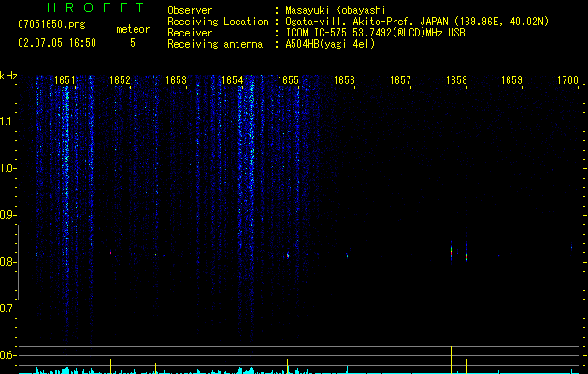Click the HROFFT title text
Image resolution: width=588 pixels, height=374 pixels.
tap(95, 7)
